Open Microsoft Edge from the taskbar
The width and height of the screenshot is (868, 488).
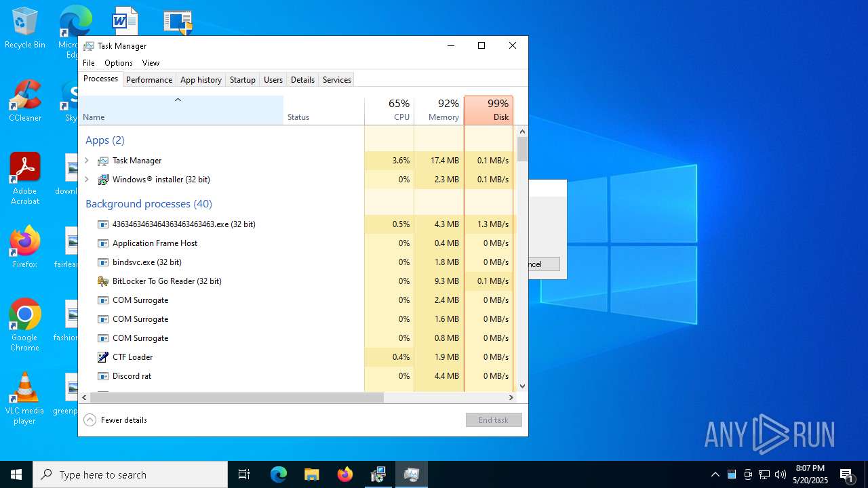pos(279,474)
